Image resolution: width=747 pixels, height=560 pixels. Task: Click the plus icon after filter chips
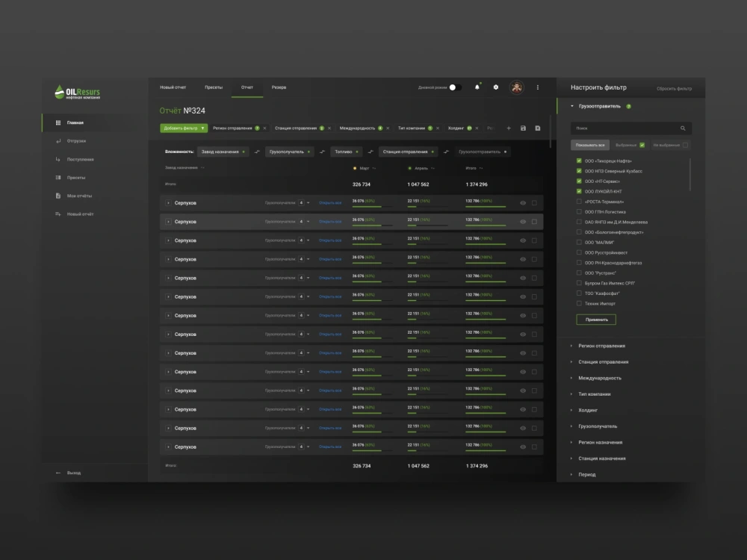point(509,128)
